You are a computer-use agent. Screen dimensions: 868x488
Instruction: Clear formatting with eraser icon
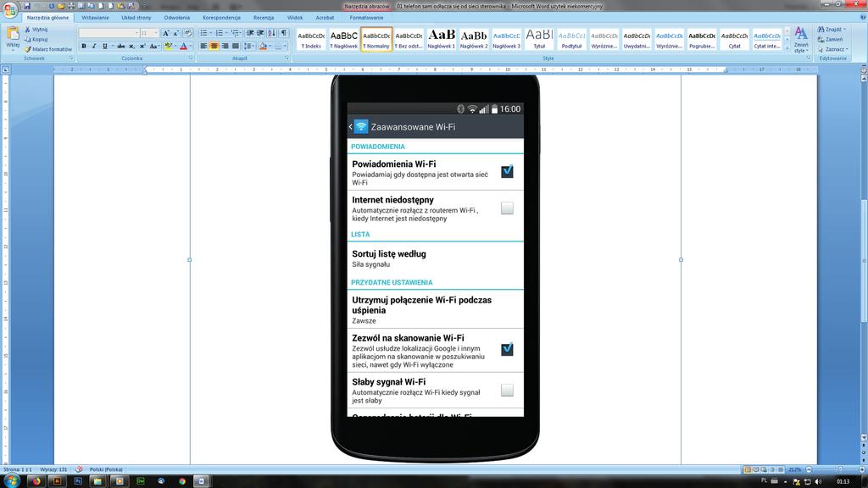coord(187,33)
